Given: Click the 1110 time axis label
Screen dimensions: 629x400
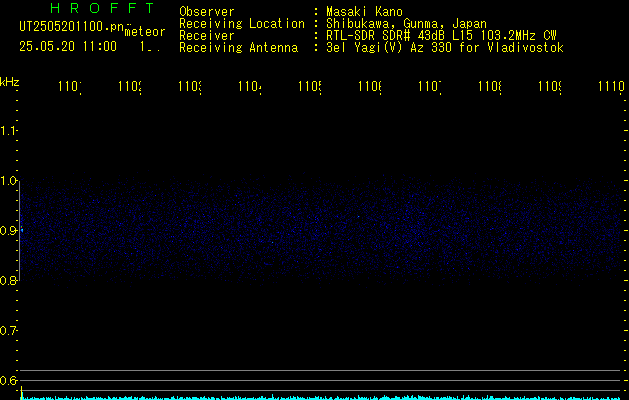Looking at the screenshot, I should [x=611, y=87].
